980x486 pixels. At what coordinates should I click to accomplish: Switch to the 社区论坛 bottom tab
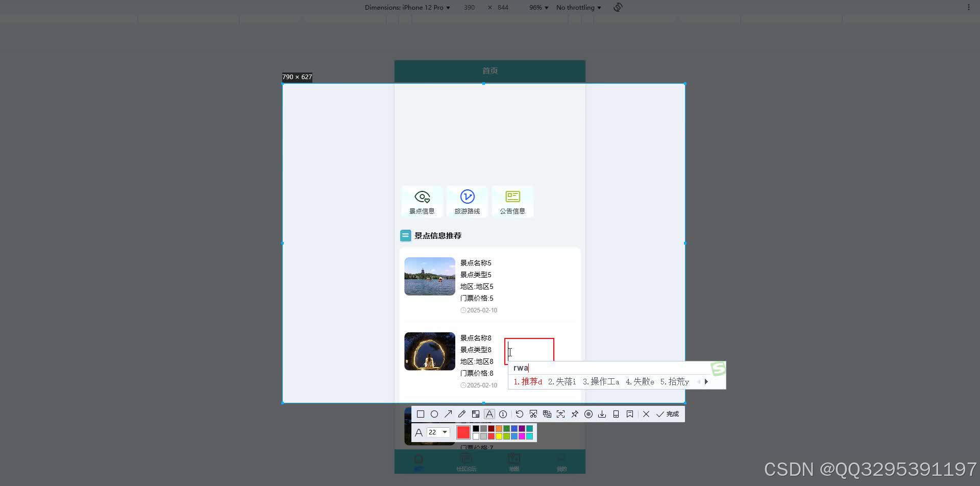pyautogui.click(x=466, y=462)
